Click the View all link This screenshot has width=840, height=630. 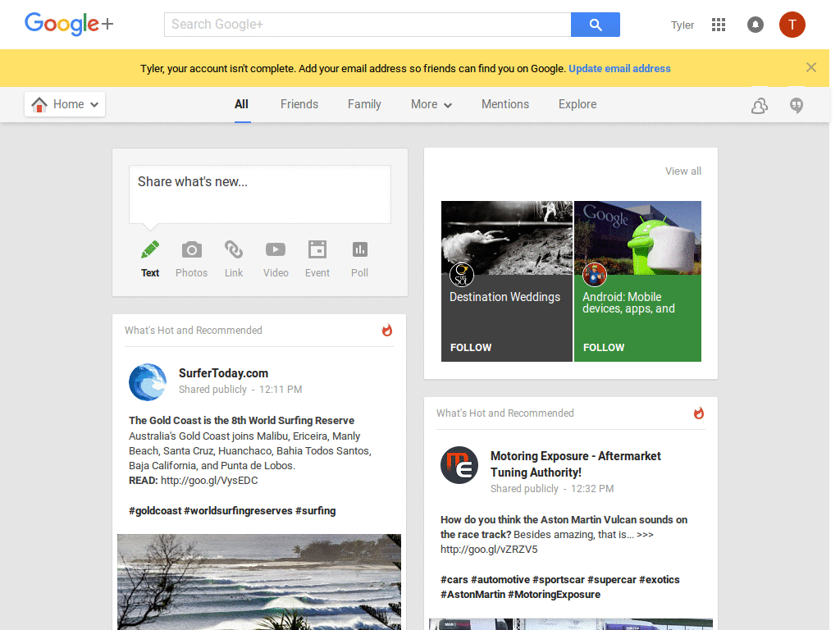point(683,171)
